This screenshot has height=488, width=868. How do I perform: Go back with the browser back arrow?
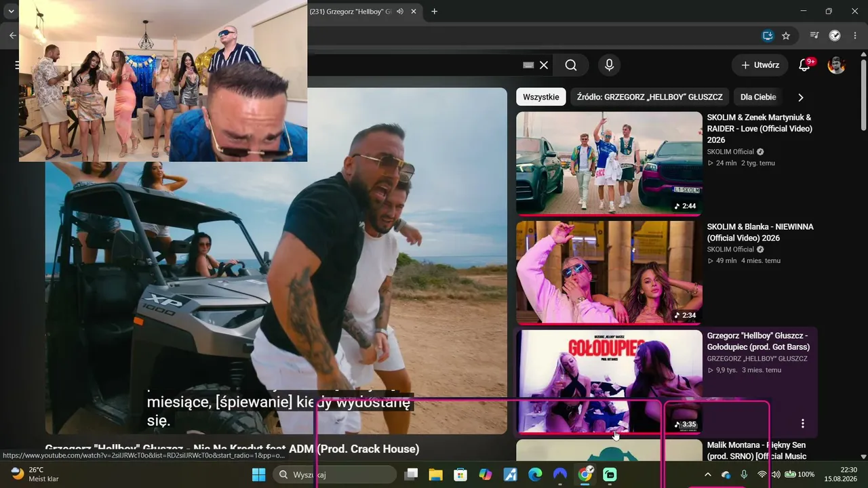[12, 36]
